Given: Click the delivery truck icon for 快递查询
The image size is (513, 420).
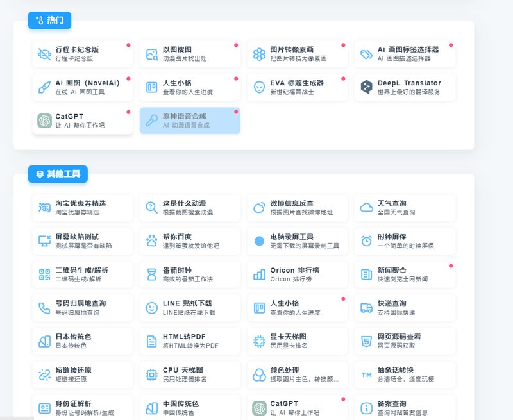Looking at the screenshot, I should tap(367, 308).
